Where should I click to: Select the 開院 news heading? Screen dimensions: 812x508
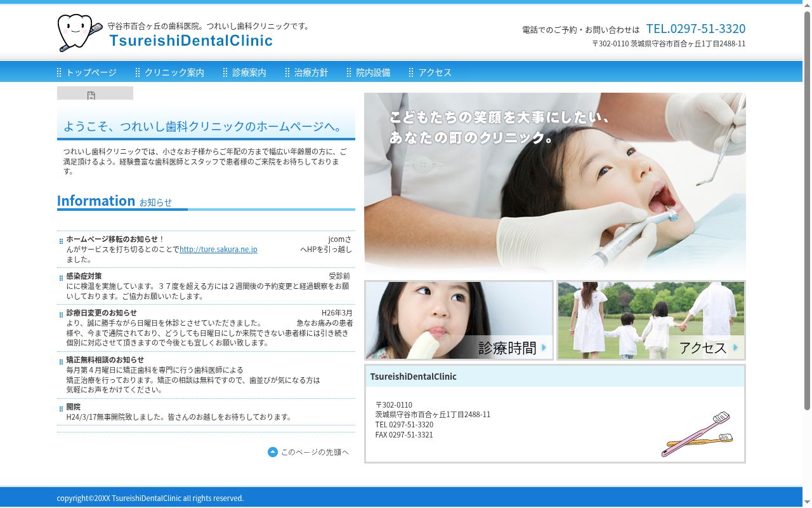pos(74,407)
